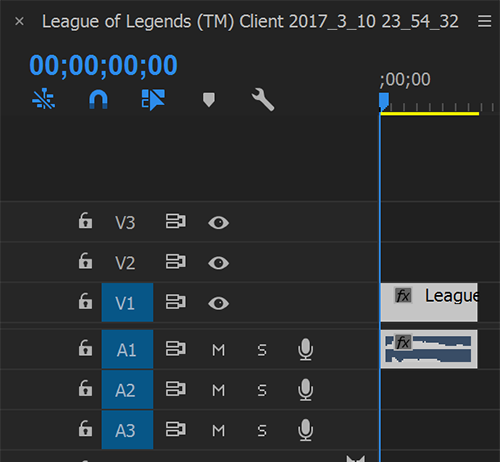Screen dimensions: 500x462
Task: Select the League of Legends sequence tab
Action: (x=250, y=22)
